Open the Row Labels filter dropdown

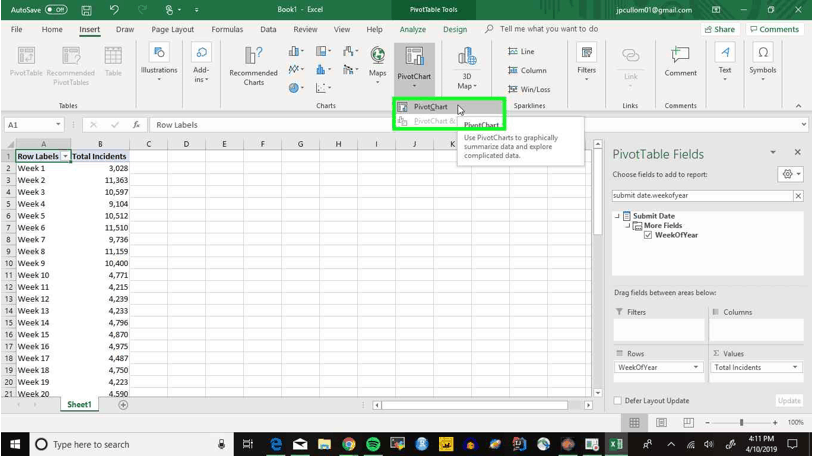[66, 157]
